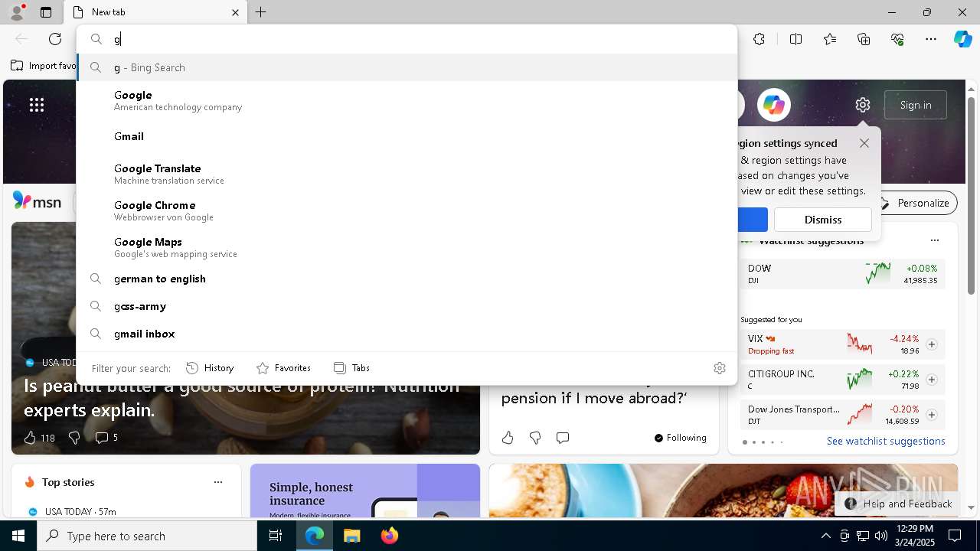This screenshot has height=551, width=980.
Task: Click the MSN logo
Action: pyautogui.click(x=37, y=201)
